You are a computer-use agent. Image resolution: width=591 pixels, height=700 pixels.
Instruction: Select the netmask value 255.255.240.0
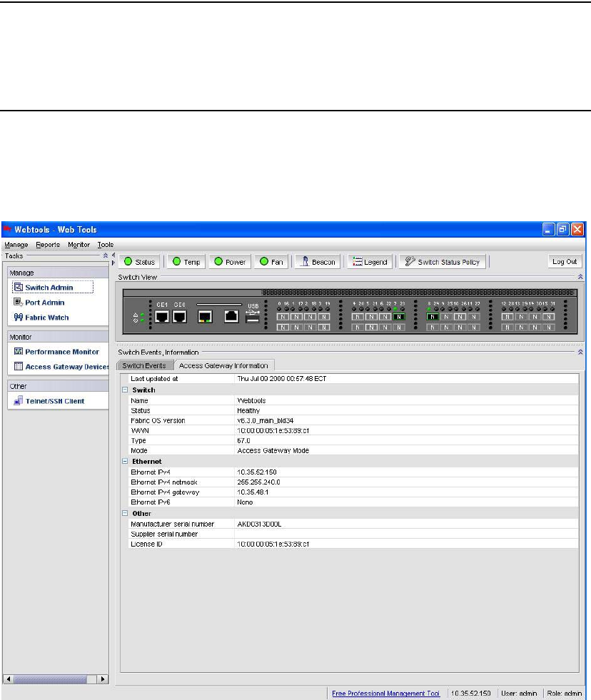(258, 482)
